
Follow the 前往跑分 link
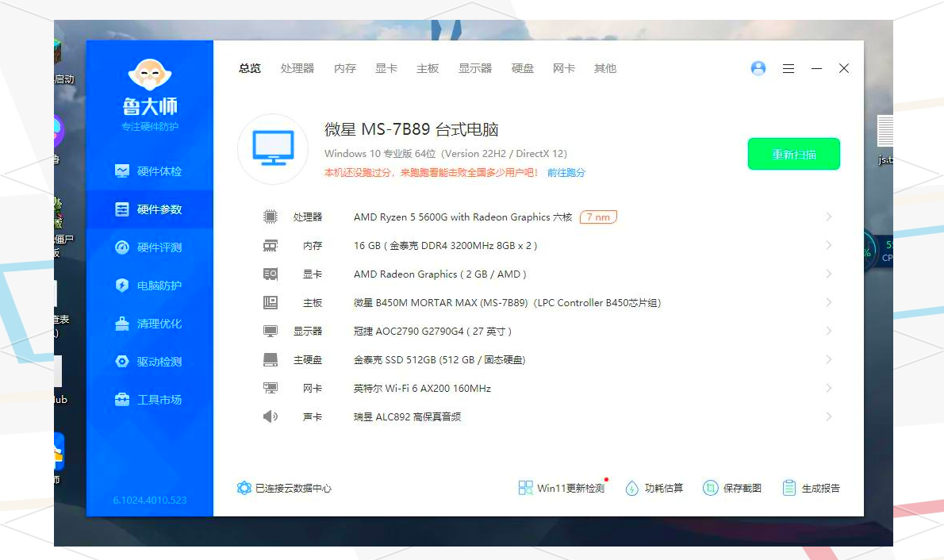[566, 173]
